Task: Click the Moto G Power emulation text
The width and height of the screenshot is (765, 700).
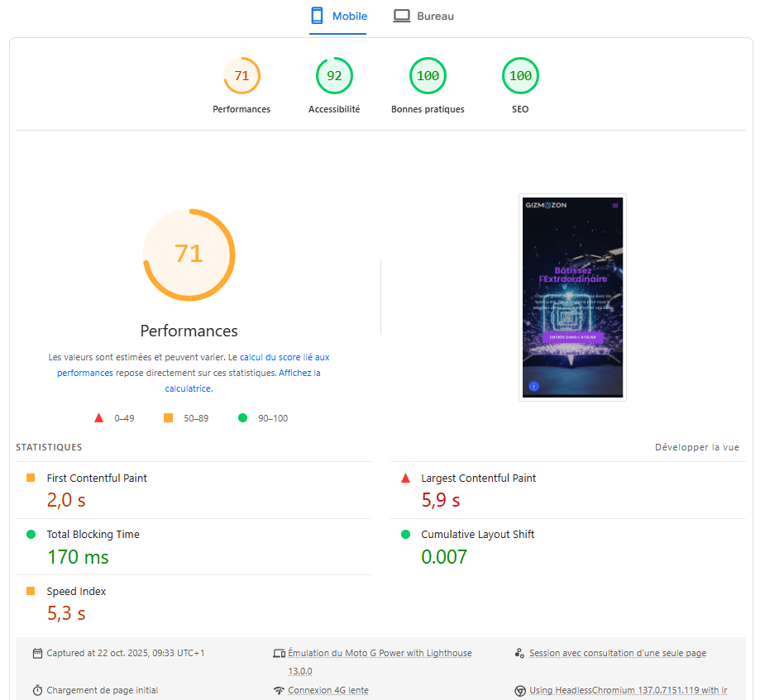Action: click(x=380, y=654)
